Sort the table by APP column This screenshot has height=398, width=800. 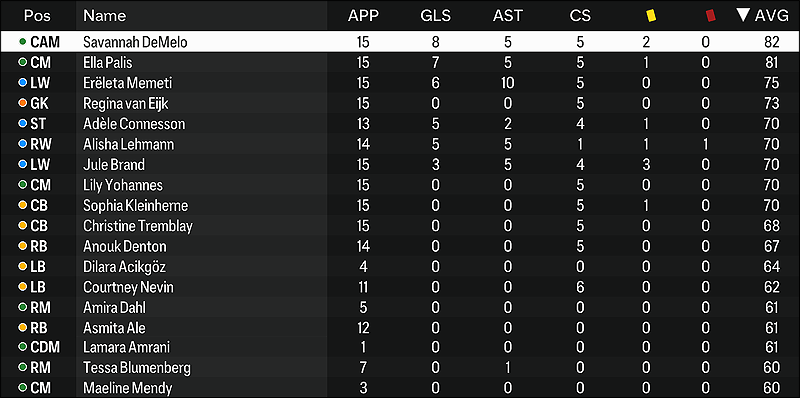tap(363, 16)
